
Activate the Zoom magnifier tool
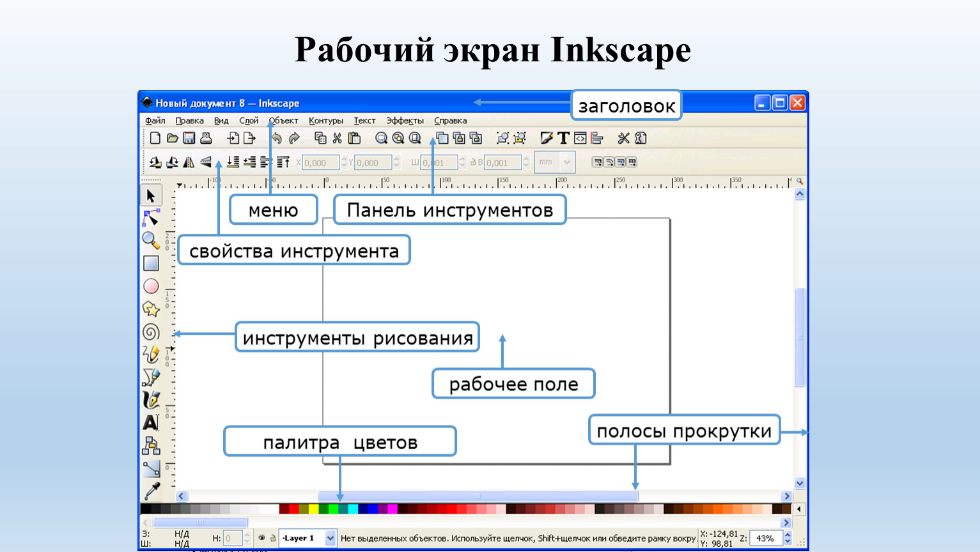pos(150,240)
